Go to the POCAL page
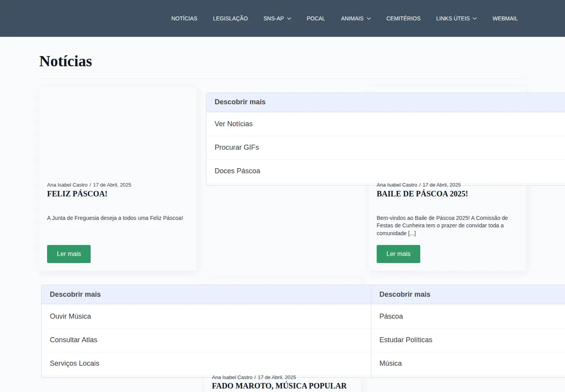Screen dimensions: 565x392 [316, 18]
